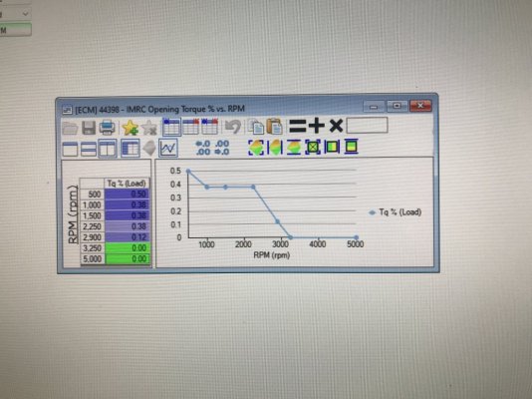Minimize the IMRC Opening Torque window
532x399 pixels.
pyautogui.click(x=374, y=107)
